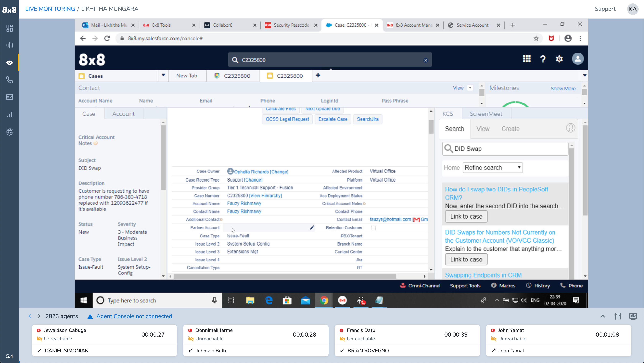The height and width of the screenshot is (363, 644).
Task: Open the 8x8 dashboard grid icon in sidebar
Action: click(10, 28)
